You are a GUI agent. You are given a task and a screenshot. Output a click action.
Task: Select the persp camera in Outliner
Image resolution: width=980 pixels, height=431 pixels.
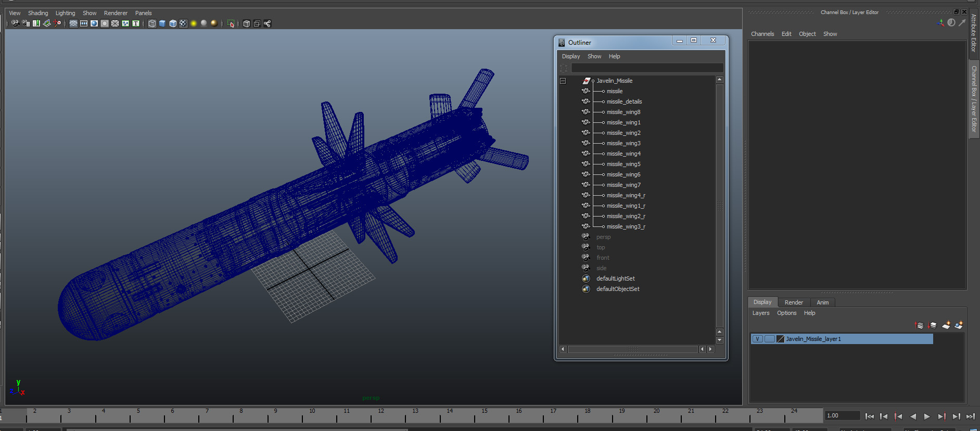pyautogui.click(x=603, y=237)
